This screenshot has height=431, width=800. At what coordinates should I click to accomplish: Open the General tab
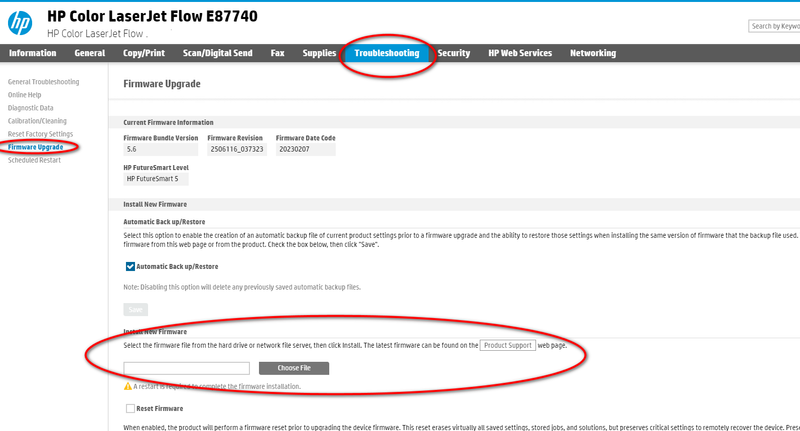pos(90,53)
